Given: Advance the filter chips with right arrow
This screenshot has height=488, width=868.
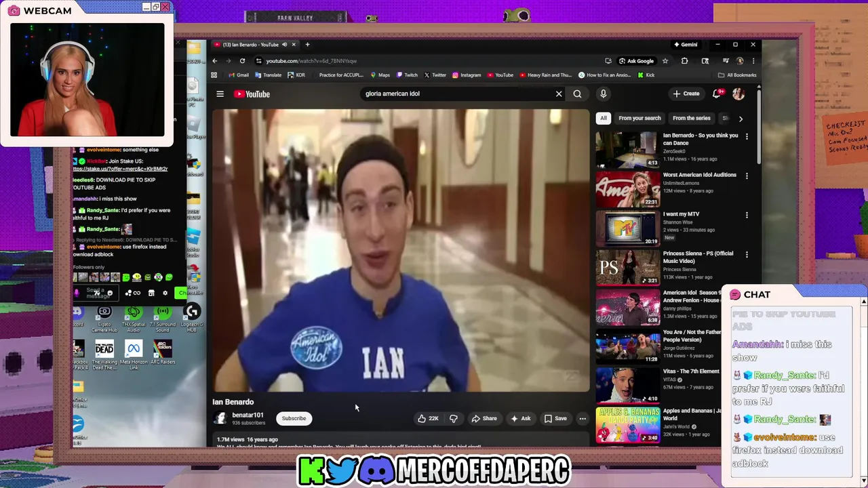Looking at the screenshot, I should pos(741,119).
